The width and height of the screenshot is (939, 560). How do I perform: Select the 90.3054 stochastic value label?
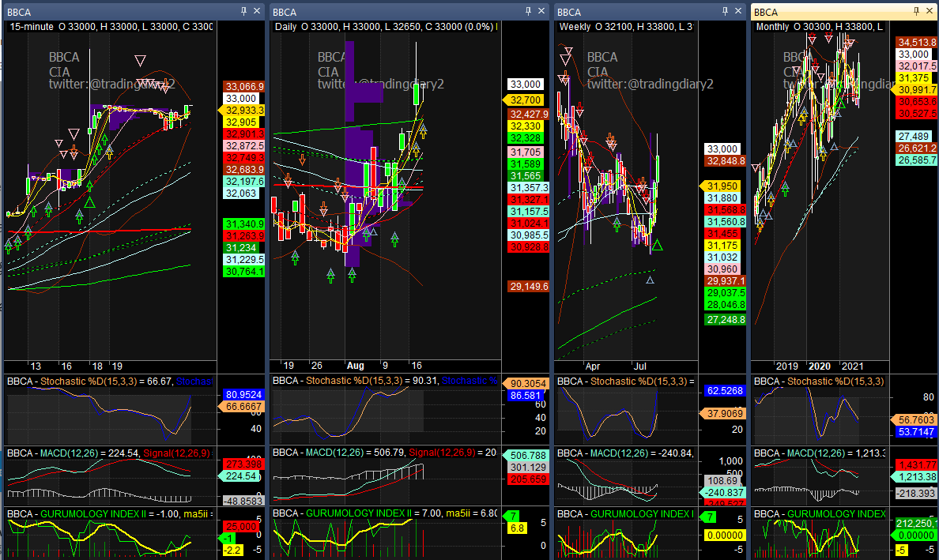[x=525, y=384]
